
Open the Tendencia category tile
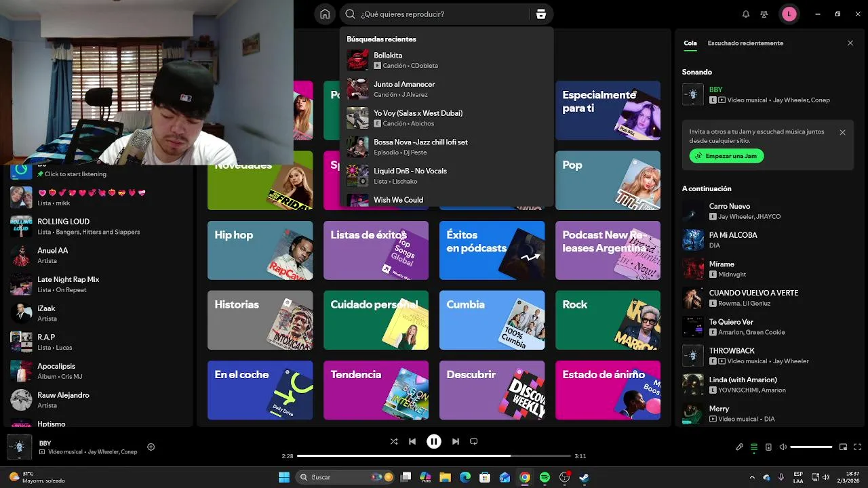coord(376,390)
